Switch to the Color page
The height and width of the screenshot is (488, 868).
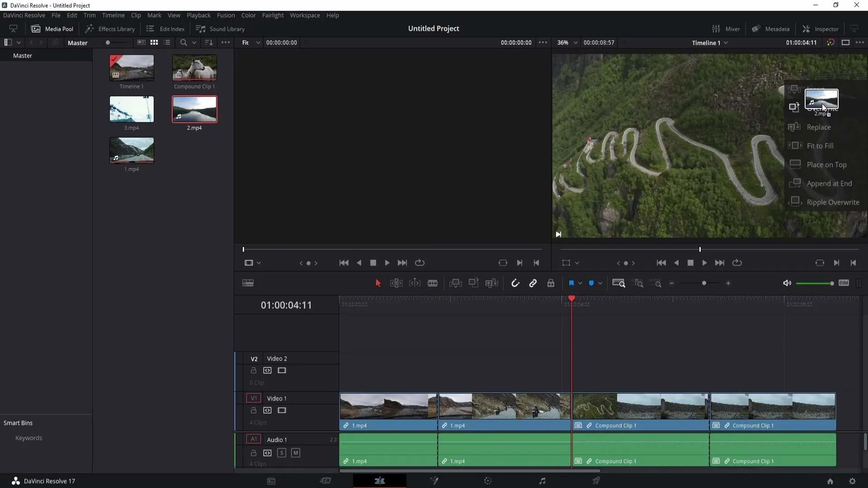[x=488, y=481]
